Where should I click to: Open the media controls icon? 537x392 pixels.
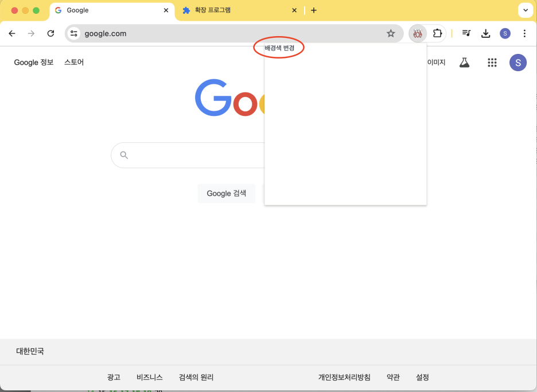click(466, 33)
